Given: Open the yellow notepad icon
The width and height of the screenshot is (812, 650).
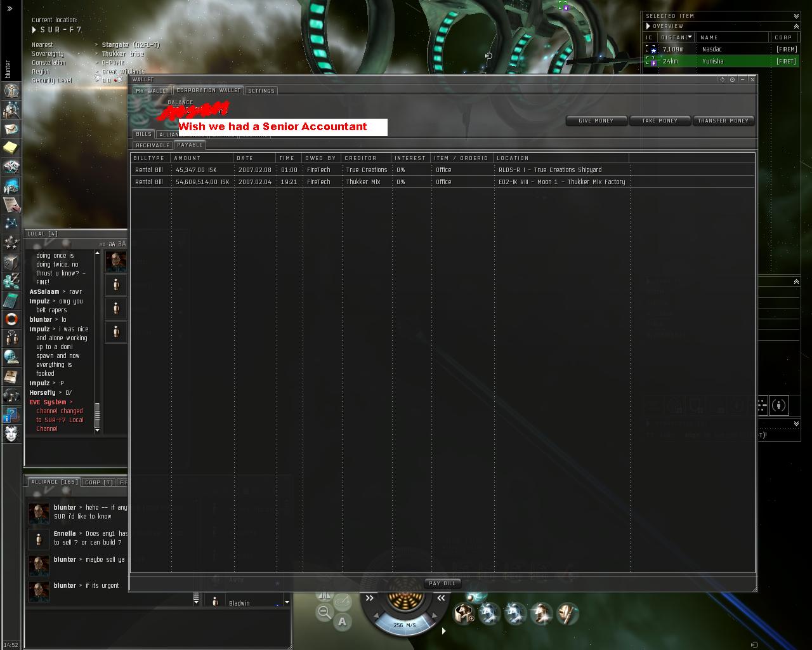Looking at the screenshot, I should [x=11, y=148].
